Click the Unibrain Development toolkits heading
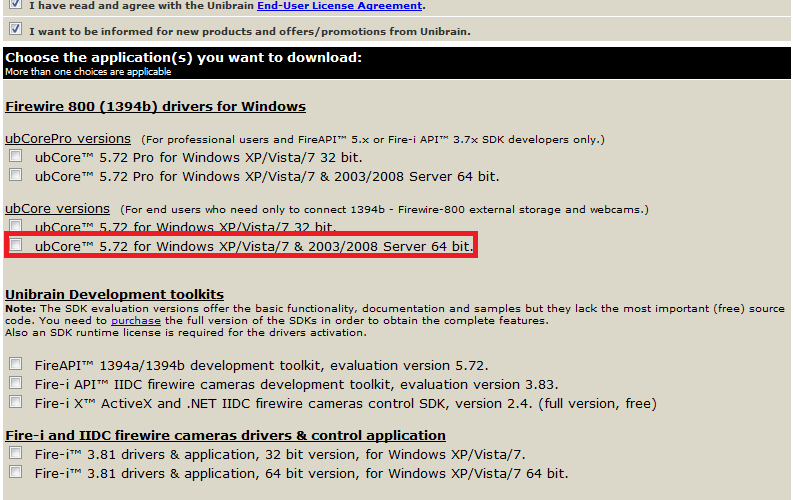Image resolution: width=793 pixels, height=500 pixels. click(114, 294)
